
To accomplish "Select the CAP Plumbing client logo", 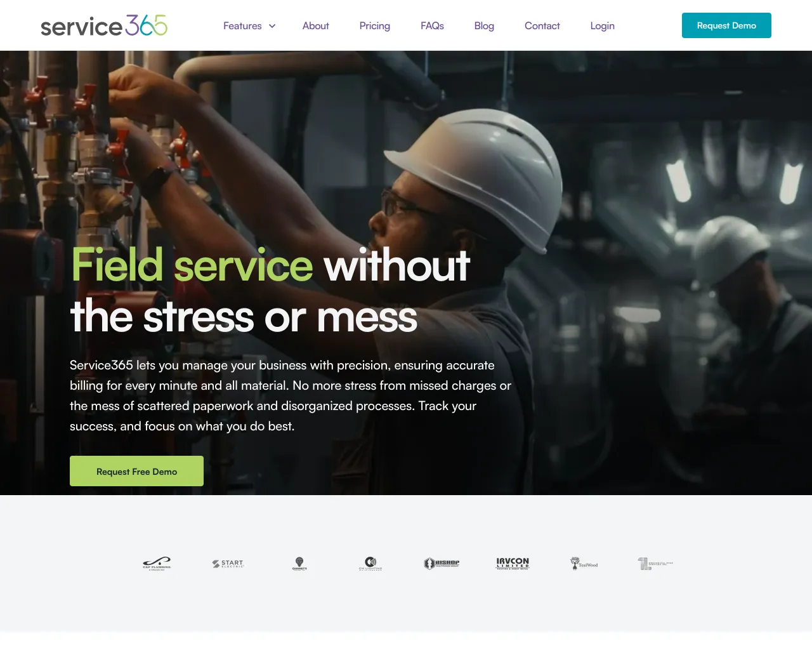I will click(x=157, y=563).
